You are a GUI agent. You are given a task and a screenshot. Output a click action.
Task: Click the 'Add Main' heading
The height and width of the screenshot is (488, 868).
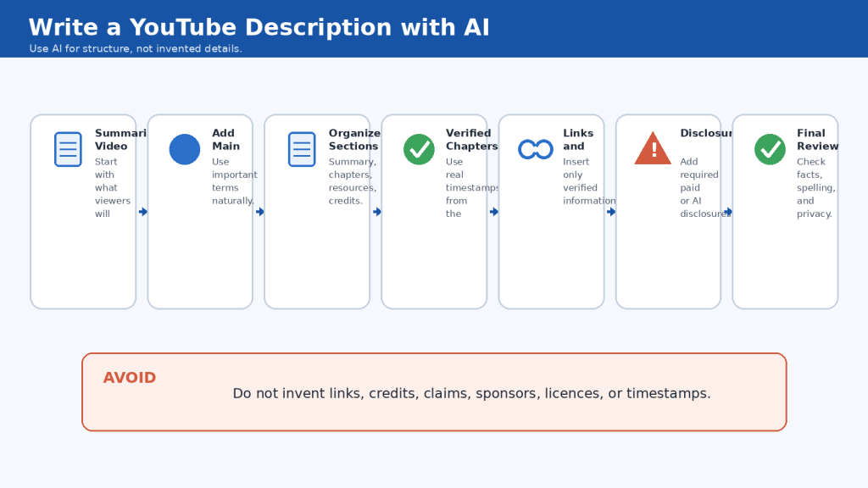[x=225, y=140]
